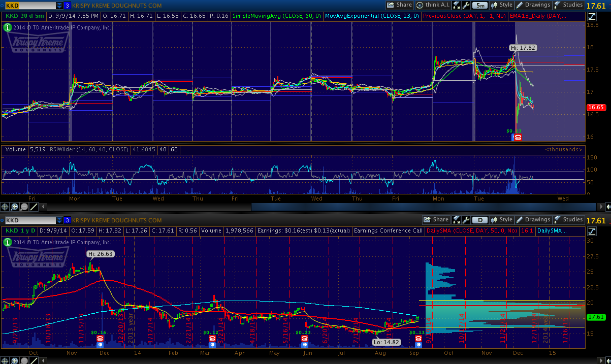The image size is (611, 364).
Task: Click the blue color link box 3, top chart
Action: click(67, 5)
